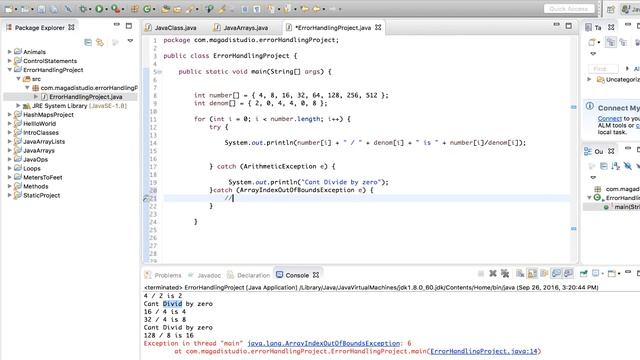Click the New file toolbar icon
This screenshot has height=360, width=640.
coord(9,9)
